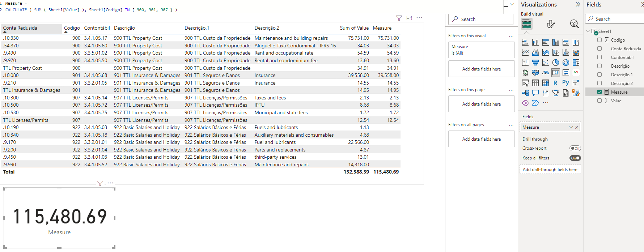Click the selected card visual icon

[556, 73]
